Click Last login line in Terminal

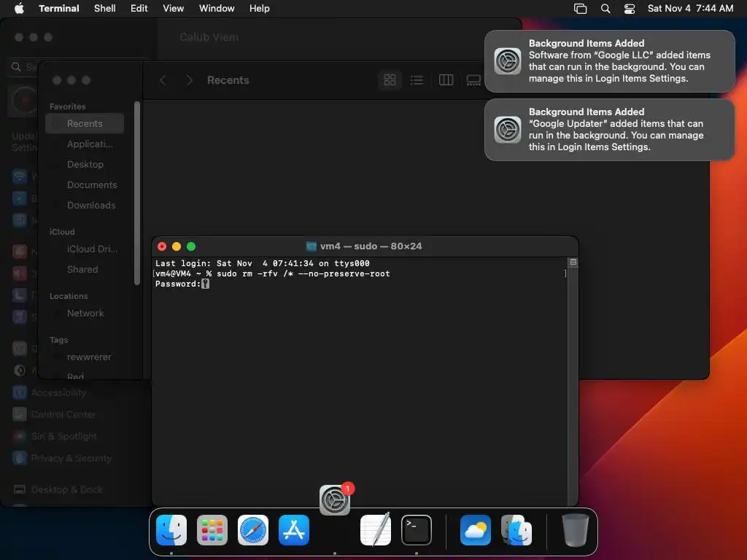pos(263,263)
